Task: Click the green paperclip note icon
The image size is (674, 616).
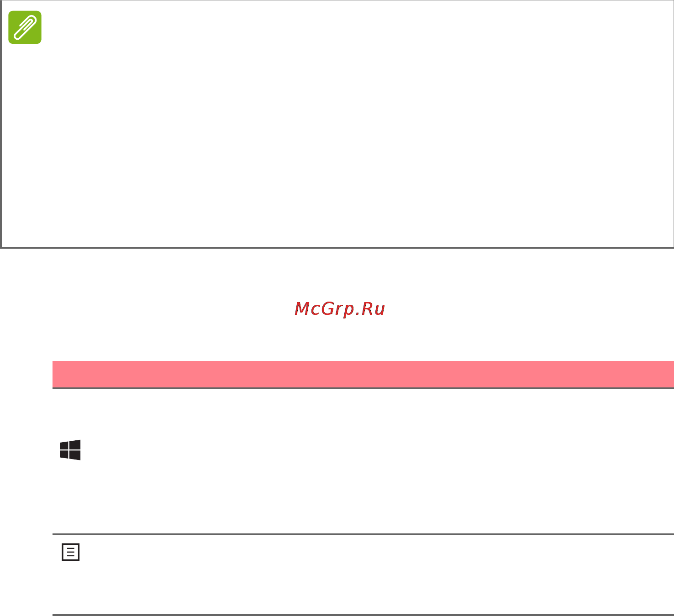Action: 25,27
